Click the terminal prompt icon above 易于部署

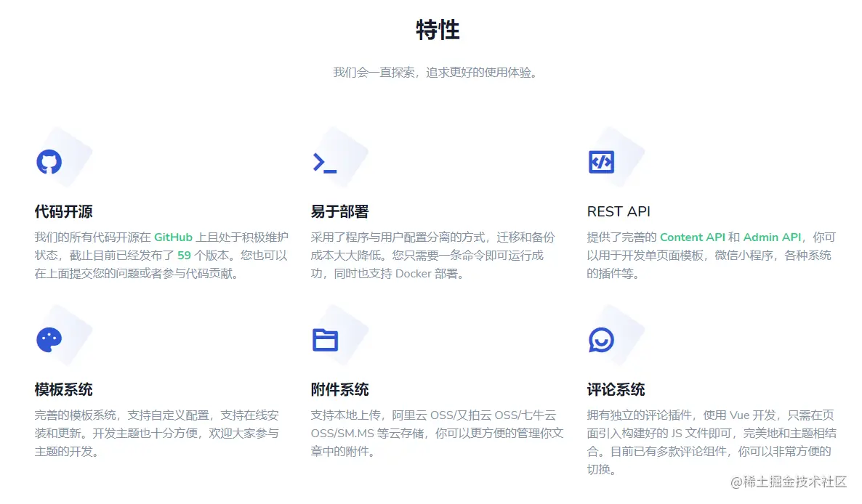click(x=324, y=163)
